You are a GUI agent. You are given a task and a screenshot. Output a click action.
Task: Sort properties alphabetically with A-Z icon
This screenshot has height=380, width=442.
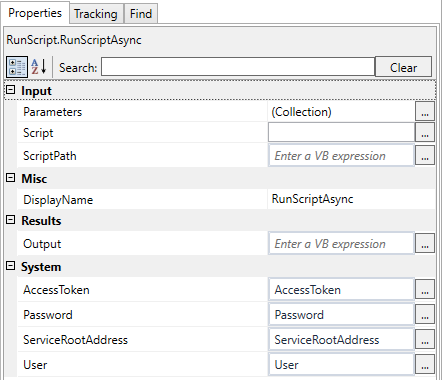(x=39, y=67)
